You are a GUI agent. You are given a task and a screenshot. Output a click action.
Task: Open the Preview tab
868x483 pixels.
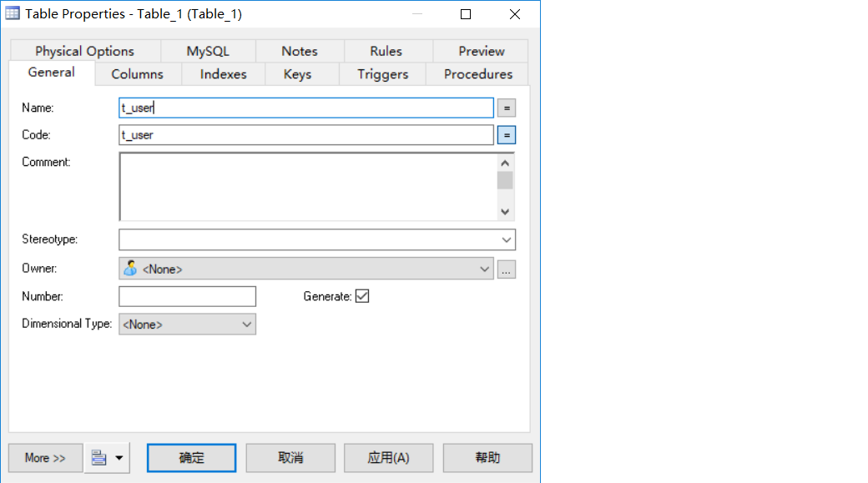481,52
